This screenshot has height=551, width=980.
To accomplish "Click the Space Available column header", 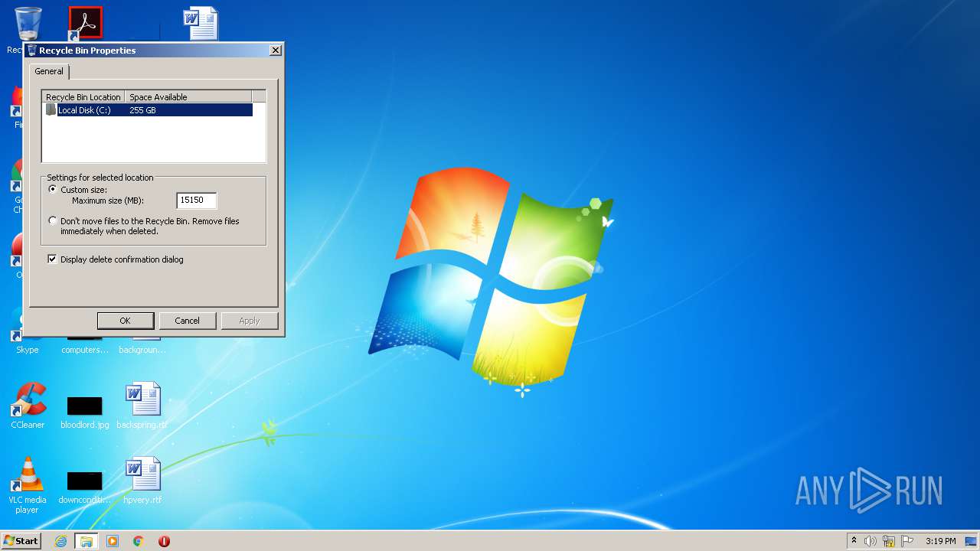I will click(188, 97).
